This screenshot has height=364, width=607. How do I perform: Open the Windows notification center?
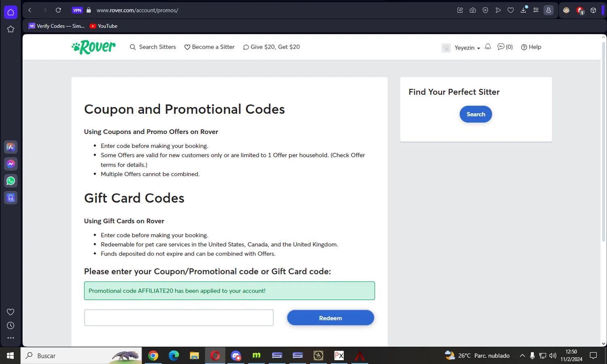click(593, 356)
